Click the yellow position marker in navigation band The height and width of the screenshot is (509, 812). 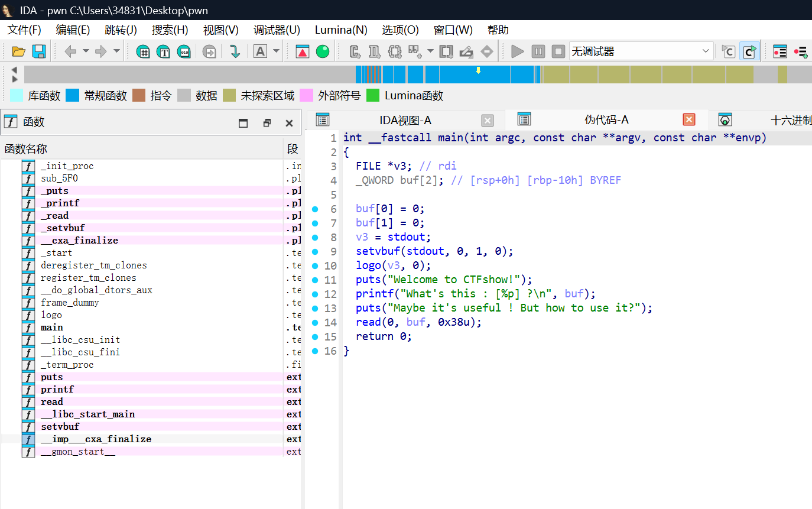pos(478,70)
